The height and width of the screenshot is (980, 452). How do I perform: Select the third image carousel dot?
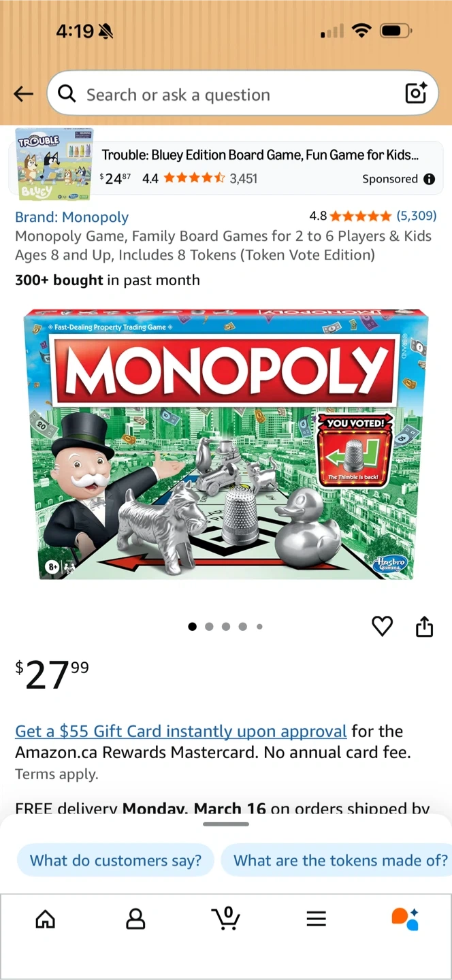(226, 627)
